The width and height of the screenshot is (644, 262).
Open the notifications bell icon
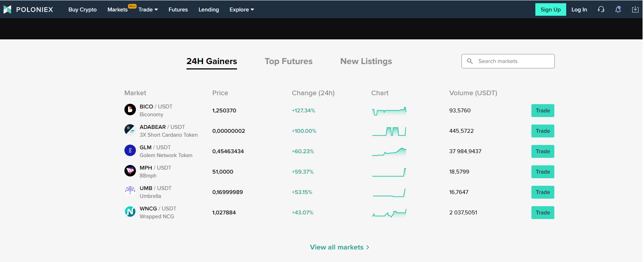618,9
